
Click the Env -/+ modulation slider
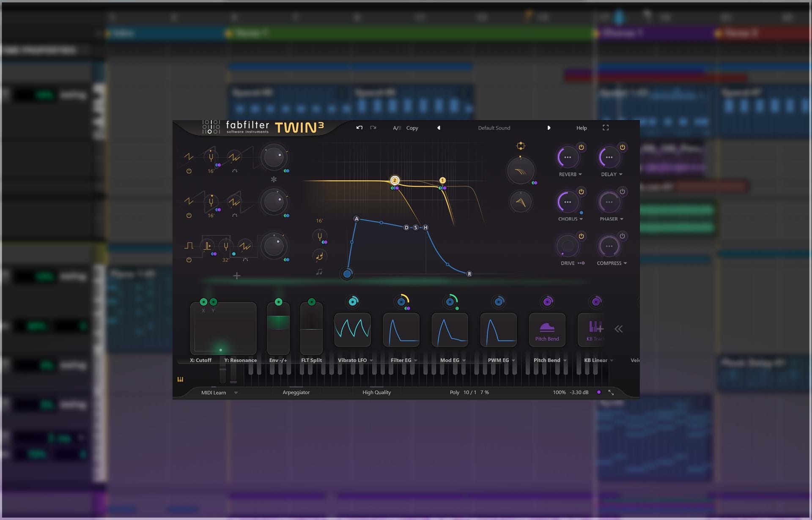point(278,328)
